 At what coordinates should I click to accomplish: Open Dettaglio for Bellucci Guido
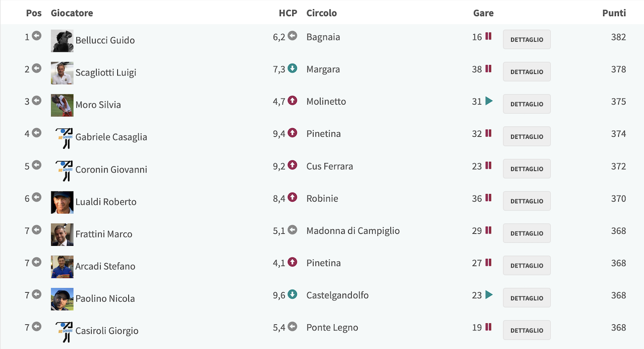527,40
